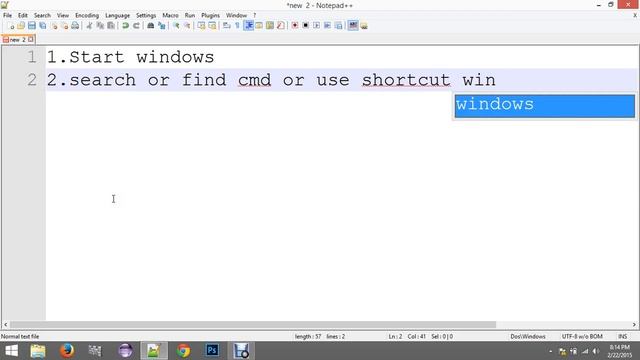Click the Zoom In toolbar icon
The width and height of the screenshot is (640, 360).
click(x=176, y=26)
